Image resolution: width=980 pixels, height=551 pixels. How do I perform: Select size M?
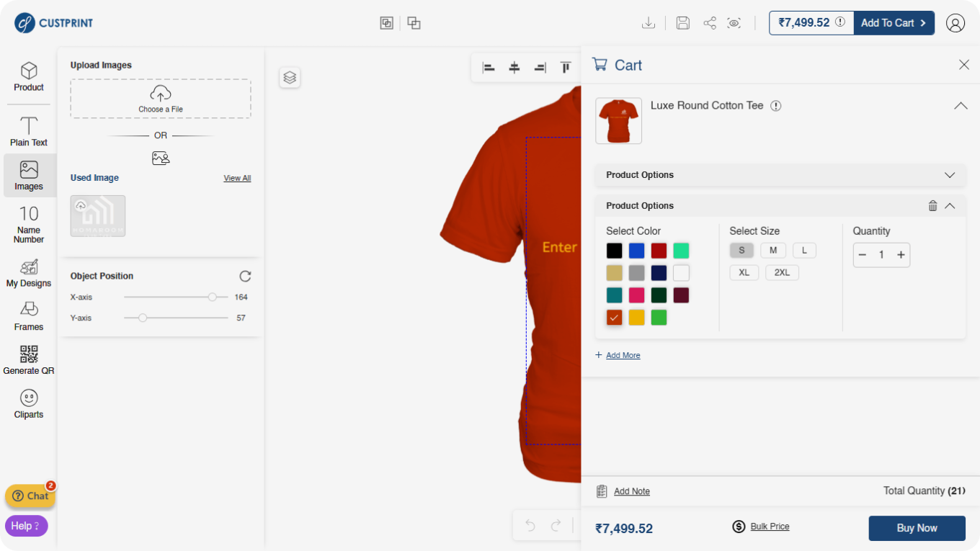pos(773,251)
